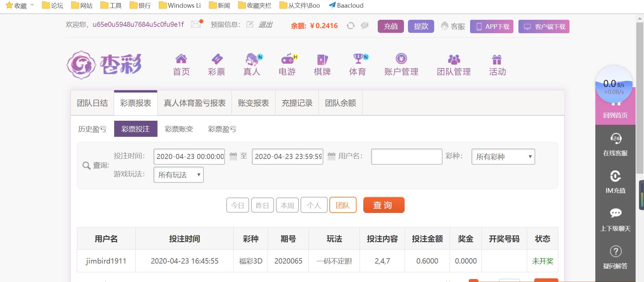Click 在线客服 online support sidebar icon

[x=615, y=138]
